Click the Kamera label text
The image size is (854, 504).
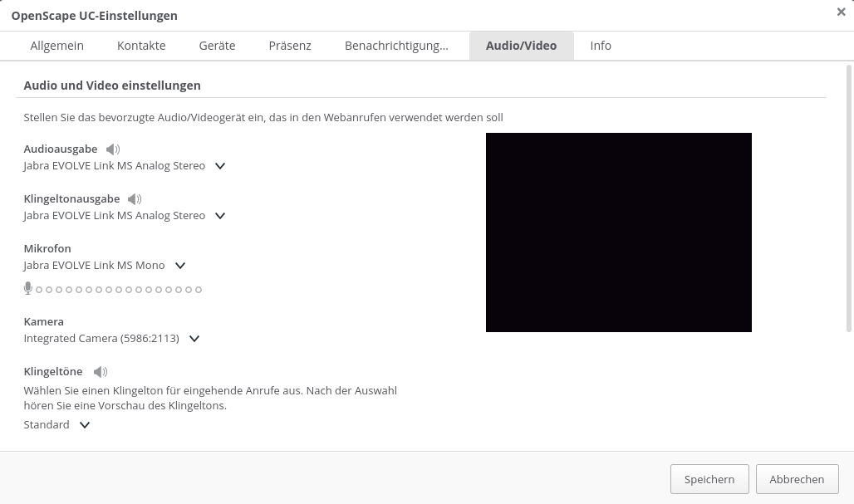43,321
